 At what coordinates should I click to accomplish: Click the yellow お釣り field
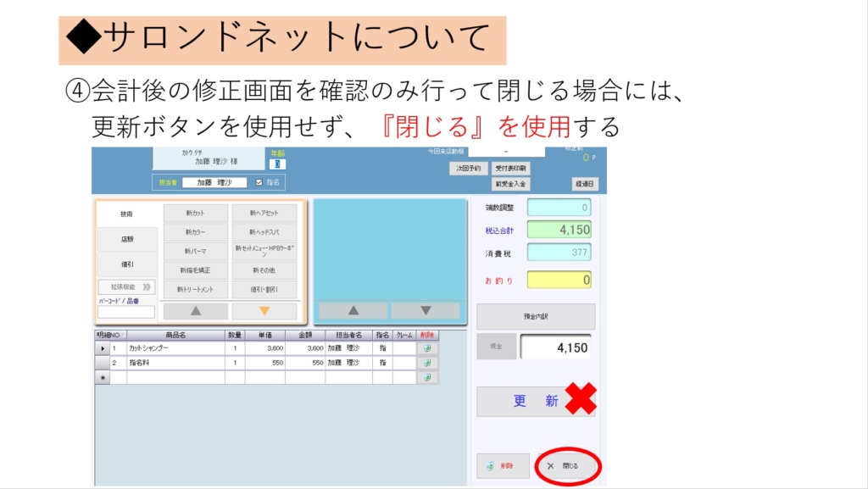click(559, 280)
